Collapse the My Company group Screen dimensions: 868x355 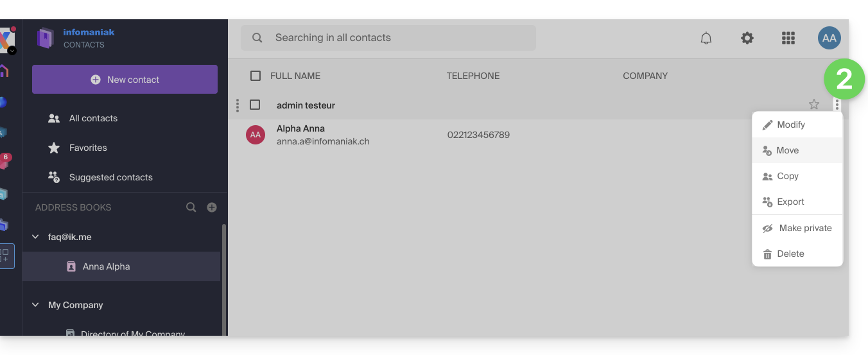(35, 305)
